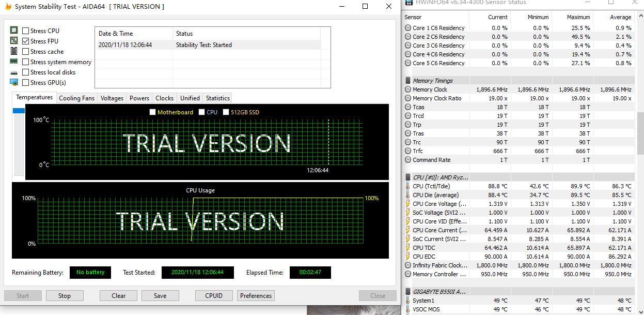Image resolution: width=644 pixels, height=315 pixels.
Task: Open the Statistics tab
Action: tap(217, 98)
